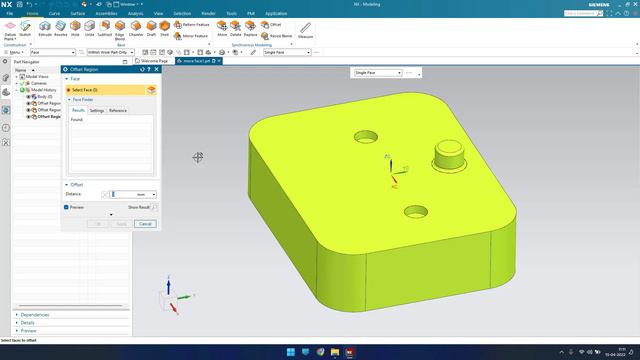Start a new Sketch
The height and width of the screenshot is (360, 640).
point(25,29)
